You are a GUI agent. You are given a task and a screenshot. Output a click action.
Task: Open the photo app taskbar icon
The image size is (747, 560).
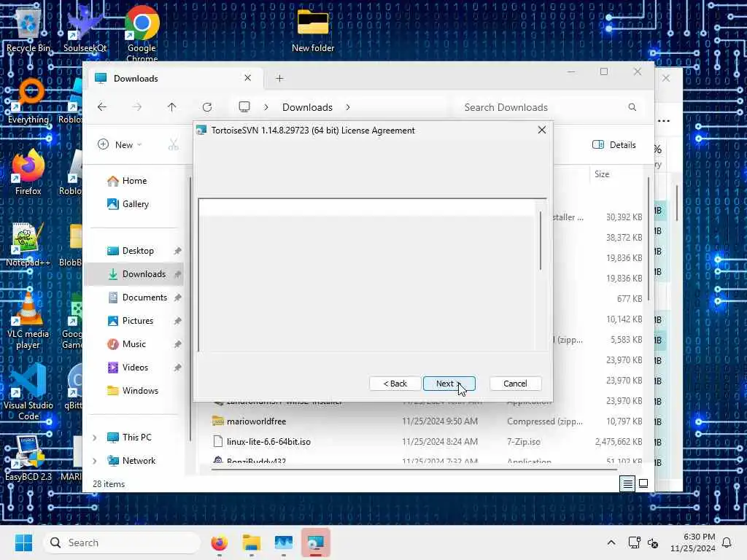tap(284, 542)
